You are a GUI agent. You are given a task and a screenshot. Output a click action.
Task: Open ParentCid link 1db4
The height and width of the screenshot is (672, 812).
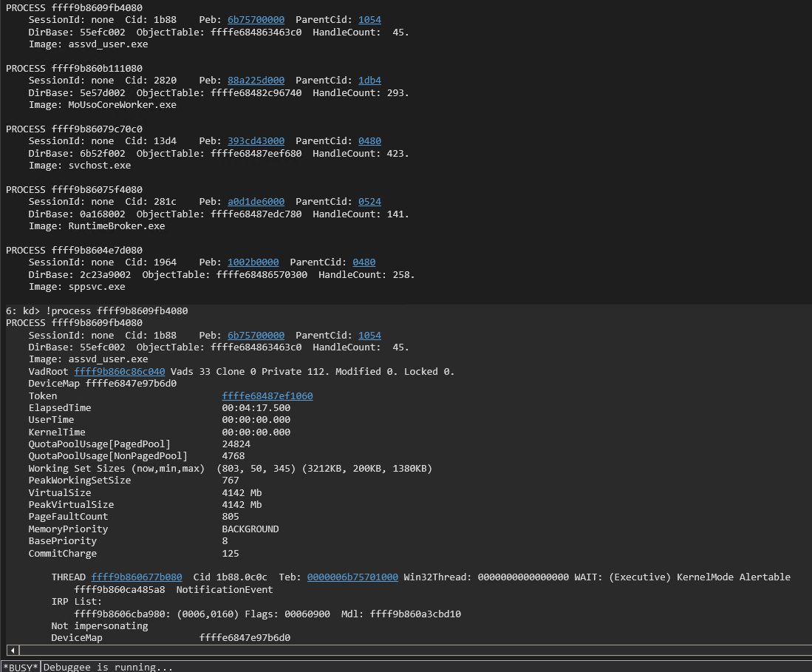coord(369,81)
